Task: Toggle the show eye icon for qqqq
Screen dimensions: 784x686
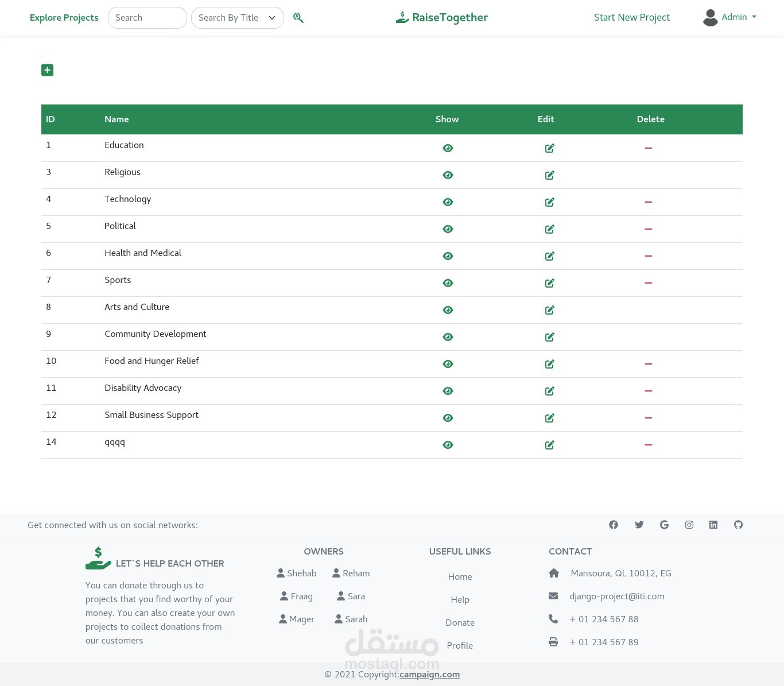Action: [x=448, y=445]
